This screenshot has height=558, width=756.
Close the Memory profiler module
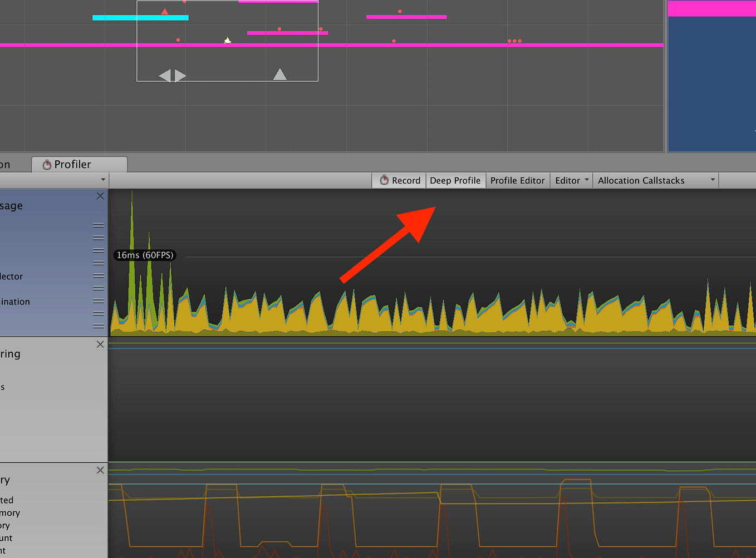(100, 470)
